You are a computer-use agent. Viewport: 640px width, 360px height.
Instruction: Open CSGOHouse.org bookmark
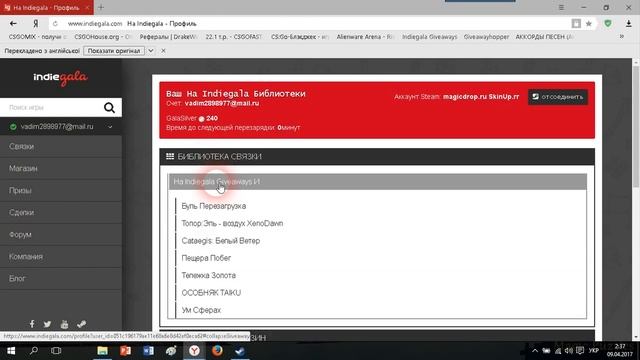tap(102, 37)
